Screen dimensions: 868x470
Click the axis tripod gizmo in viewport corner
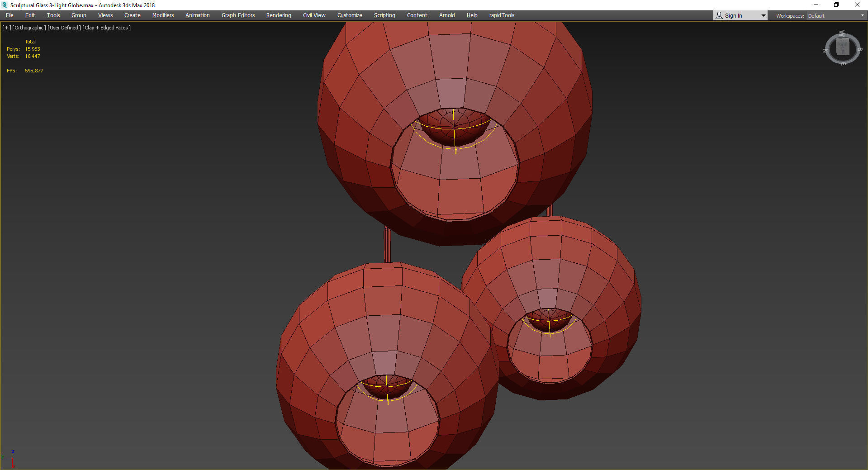click(x=8, y=459)
